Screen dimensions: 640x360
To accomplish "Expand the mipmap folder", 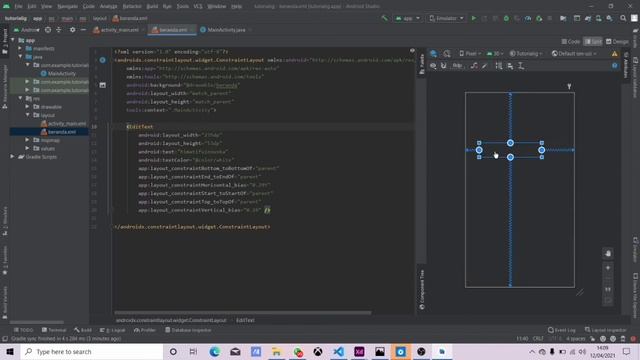I will tap(27, 140).
